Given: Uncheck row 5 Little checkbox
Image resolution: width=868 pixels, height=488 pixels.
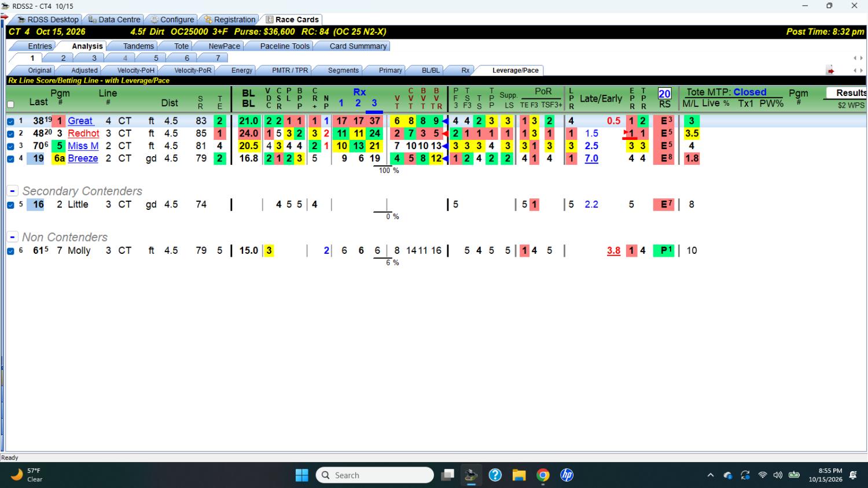Looking at the screenshot, I should [x=10, y=205].
